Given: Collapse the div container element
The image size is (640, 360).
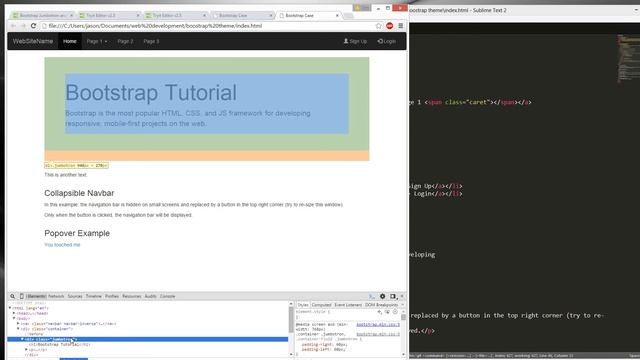Looking at the screenshot, I should (x=18, y=329).
